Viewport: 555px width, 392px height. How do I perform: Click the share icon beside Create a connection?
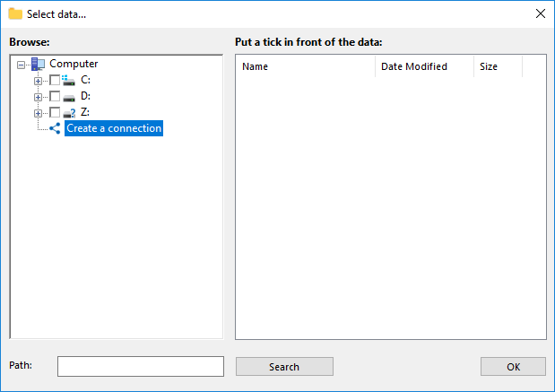click(x=56, y=128)
